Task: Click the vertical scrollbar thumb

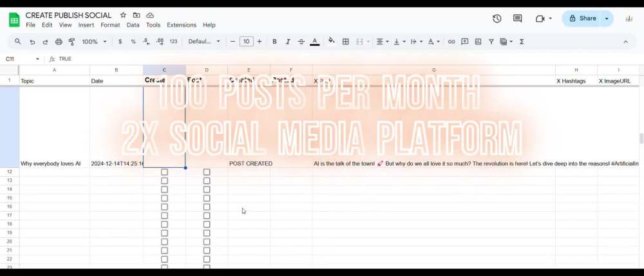Action: click(641, 138)
